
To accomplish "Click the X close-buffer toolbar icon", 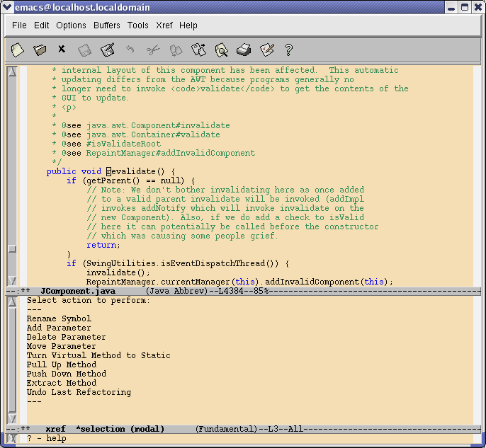I will point(62,49).
